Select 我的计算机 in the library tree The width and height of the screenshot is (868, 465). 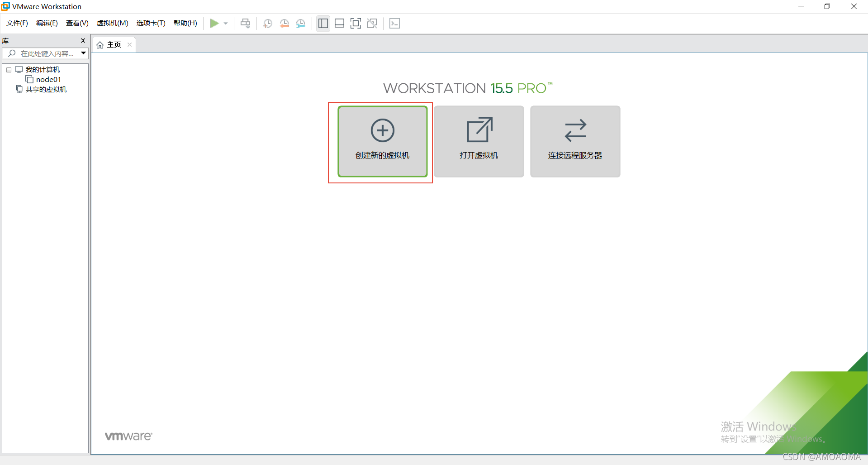(43, 70)
